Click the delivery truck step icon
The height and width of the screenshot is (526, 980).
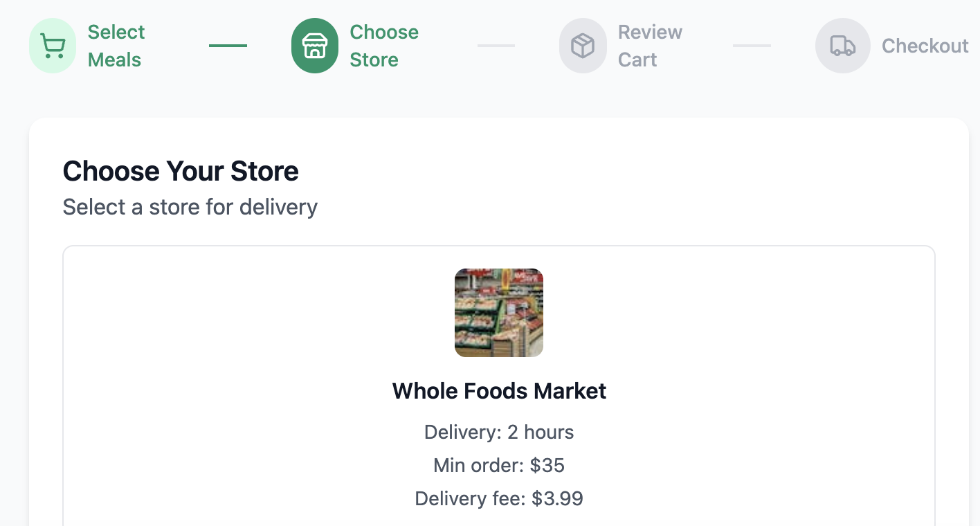click(x=842, y=46)
